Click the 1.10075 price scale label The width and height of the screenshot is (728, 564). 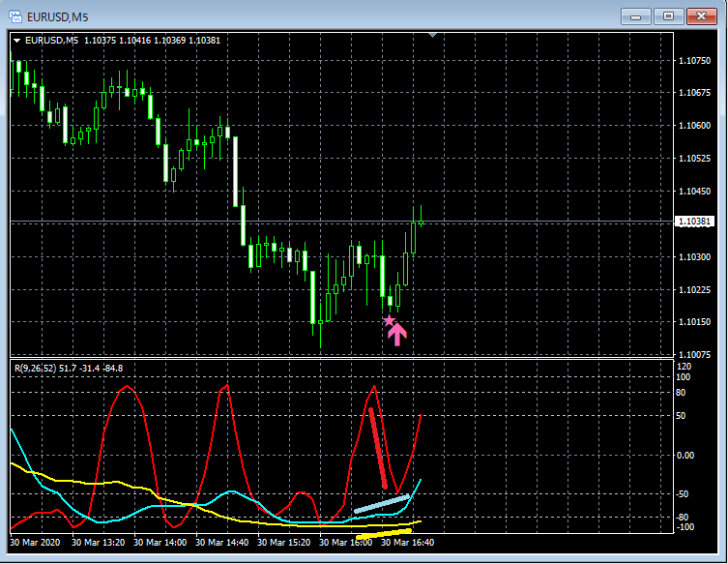pyautogui.click(x=694, y=355)
